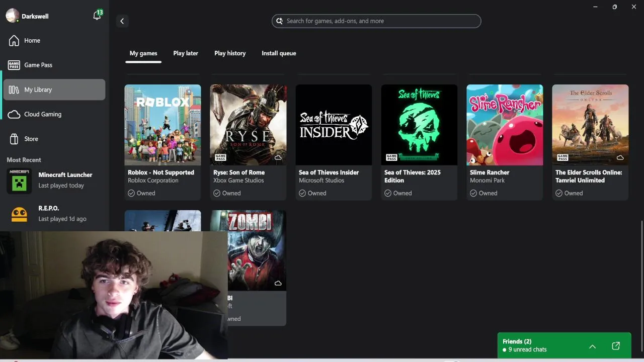
Task: Click the back arrow button
Action: click(x=122, y=21)
